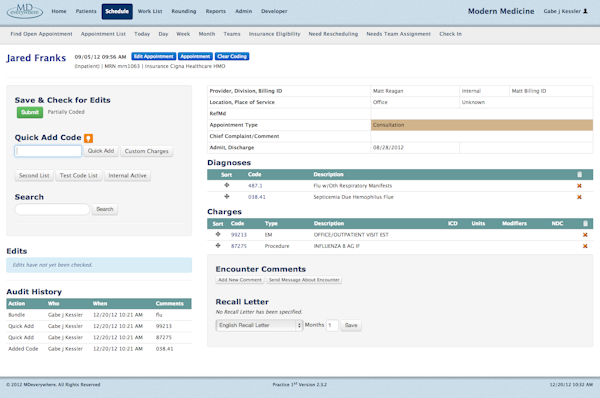
Task: Click the sort handle for diagnosis 038.41
Action: (227, 196)
